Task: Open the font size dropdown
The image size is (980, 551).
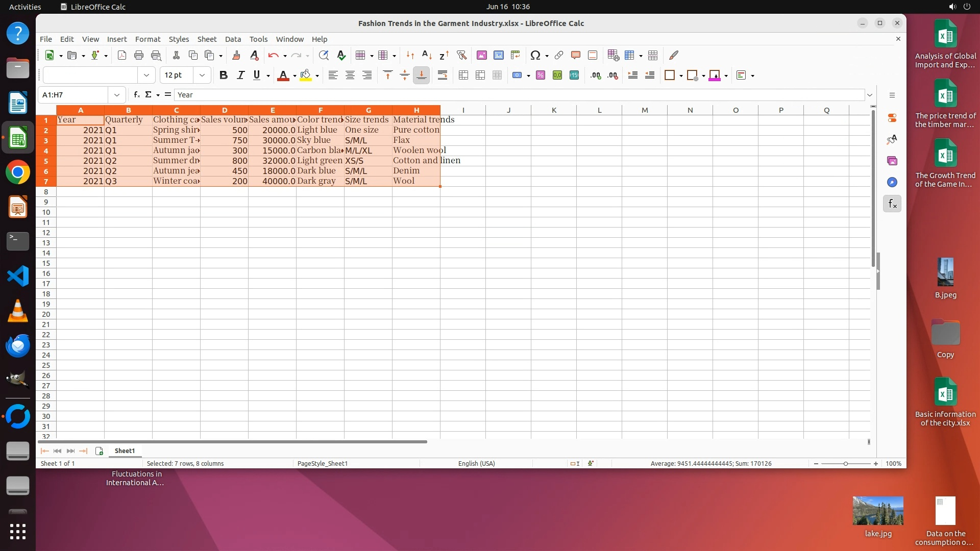Action: click(x=202, y=76)
